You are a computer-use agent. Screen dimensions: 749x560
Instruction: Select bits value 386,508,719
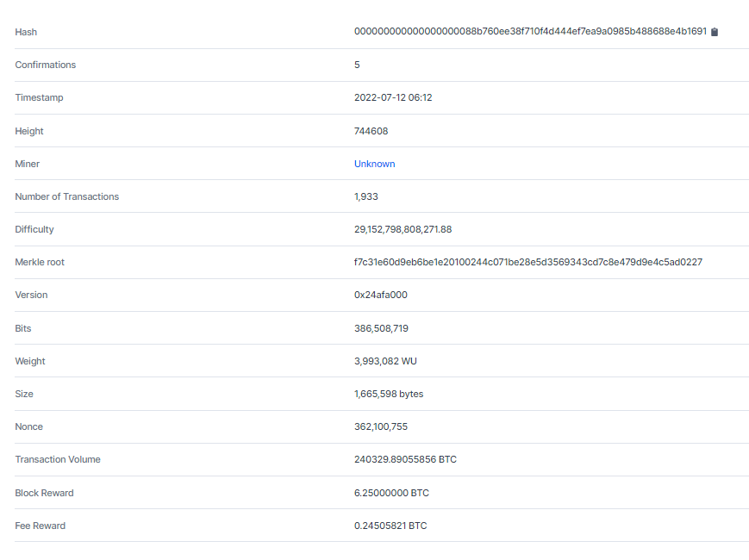pos(381,328)
